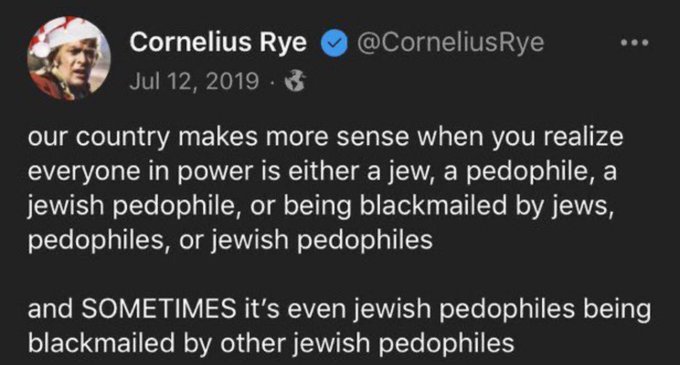
Task: Click the dot separator before the globe
Action: [272, 81]
